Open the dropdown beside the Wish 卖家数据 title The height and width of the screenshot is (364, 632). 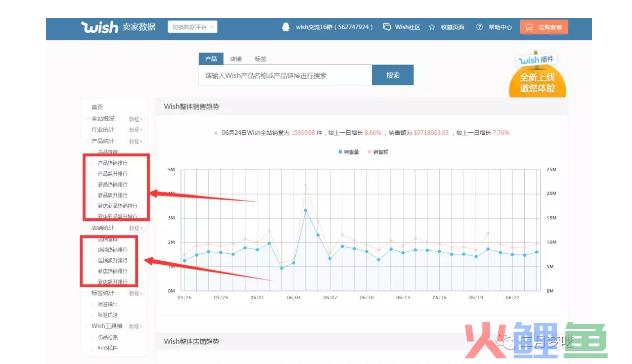coord(192,27)
